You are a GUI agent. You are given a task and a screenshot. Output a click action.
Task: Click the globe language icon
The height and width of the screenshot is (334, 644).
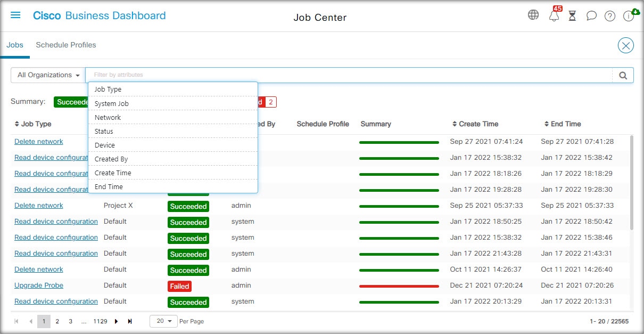533,15
